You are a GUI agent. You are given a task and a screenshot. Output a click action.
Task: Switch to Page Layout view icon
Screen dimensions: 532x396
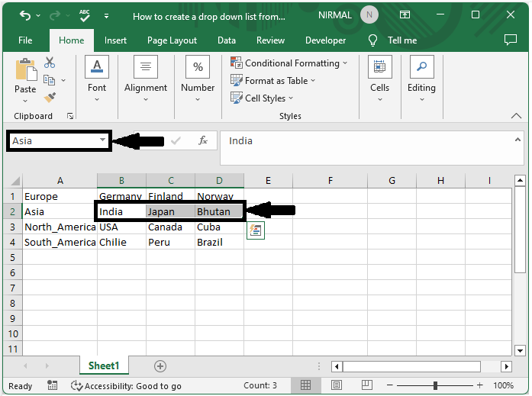tap(337, 385)
